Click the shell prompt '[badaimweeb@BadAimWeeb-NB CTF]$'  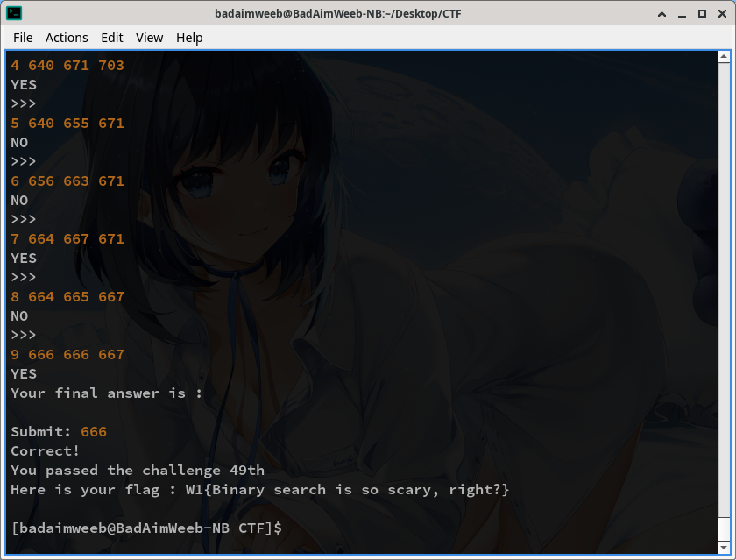[x=146, y=528]
